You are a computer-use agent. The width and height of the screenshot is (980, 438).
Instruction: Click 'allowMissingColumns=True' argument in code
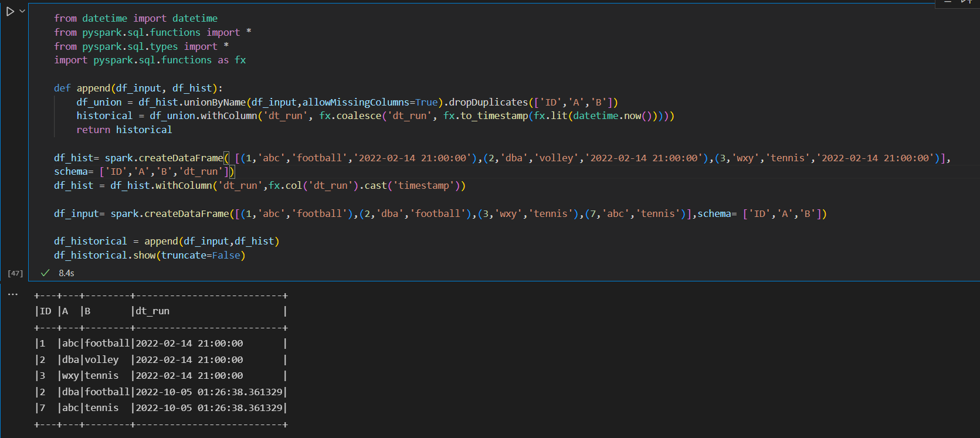click(370, 102)
